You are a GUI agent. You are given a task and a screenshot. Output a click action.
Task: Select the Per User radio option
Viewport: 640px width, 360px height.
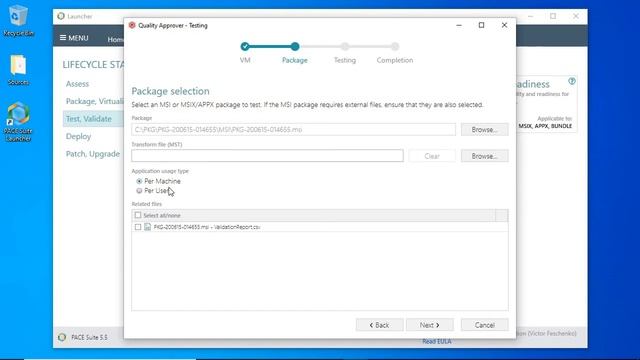pos(139,191)
